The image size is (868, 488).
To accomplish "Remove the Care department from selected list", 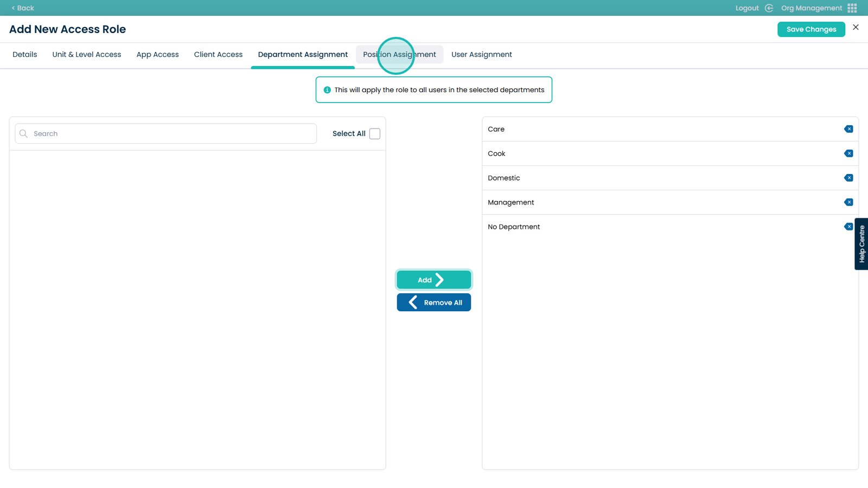I will point(848,129).
